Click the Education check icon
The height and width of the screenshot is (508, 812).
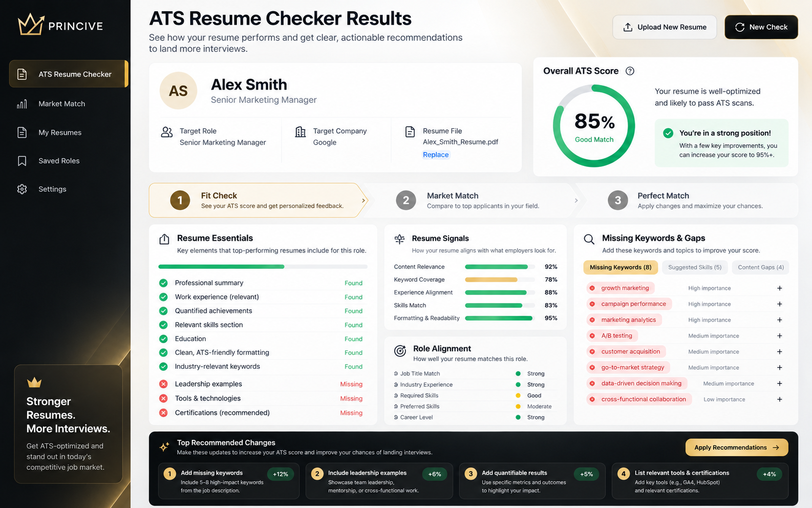point(163,339)
